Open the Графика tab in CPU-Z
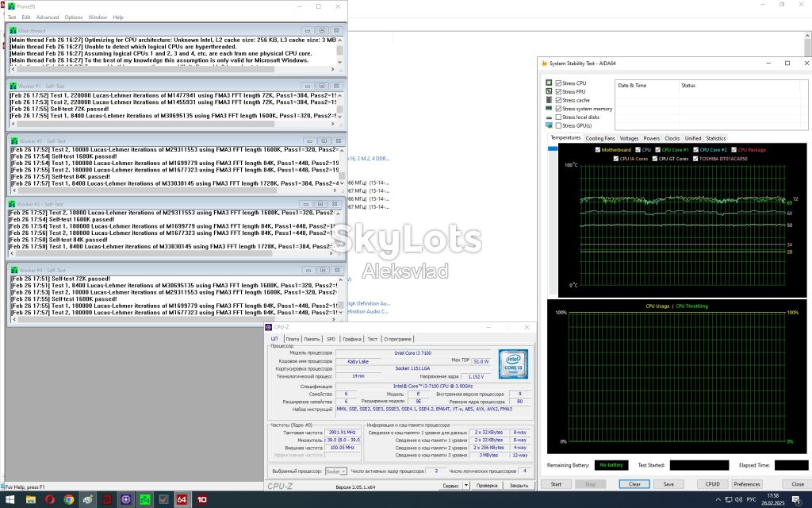 (x=351, y=339)
